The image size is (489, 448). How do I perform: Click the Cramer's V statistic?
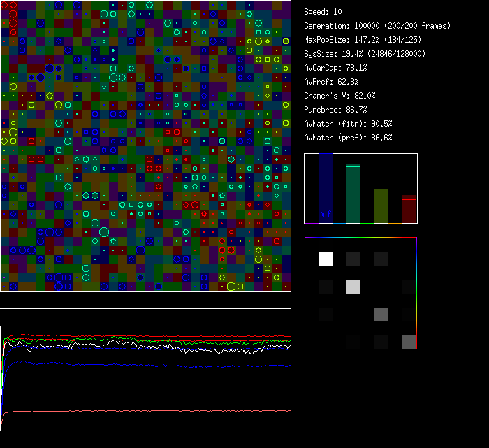click(340, 96)
